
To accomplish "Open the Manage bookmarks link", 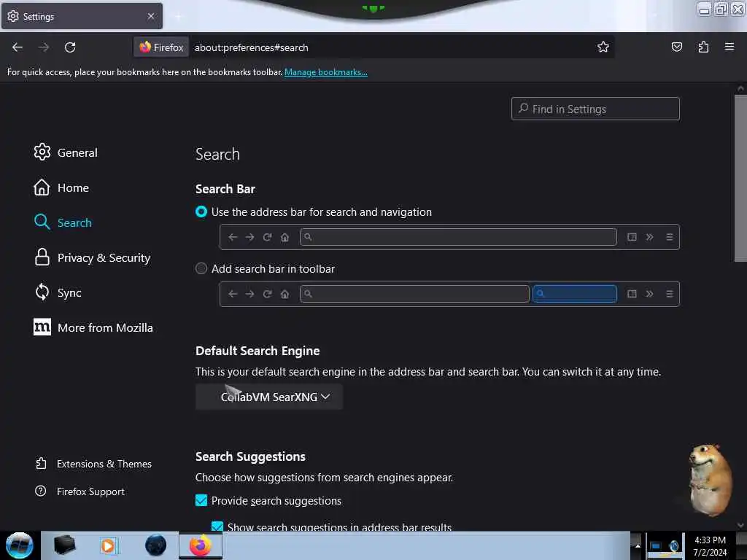I will pos(326,72).
